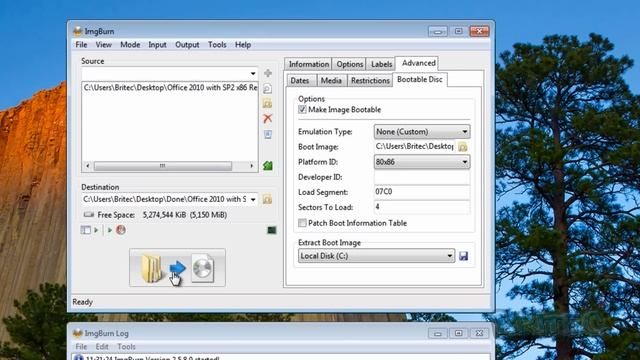Browse for Boot Image file icon
The width and height of the screenshot is (640, 360).
[463, 147]
